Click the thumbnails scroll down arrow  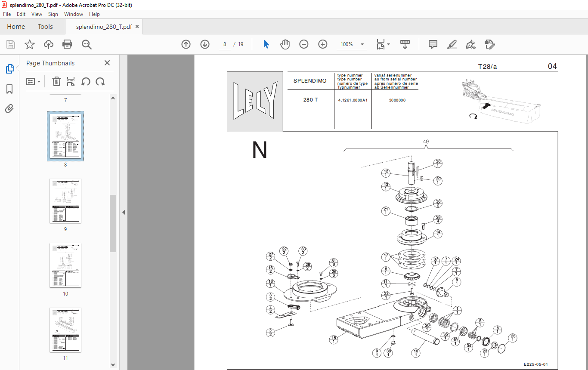pyautogui.click(x=113, y=365)
